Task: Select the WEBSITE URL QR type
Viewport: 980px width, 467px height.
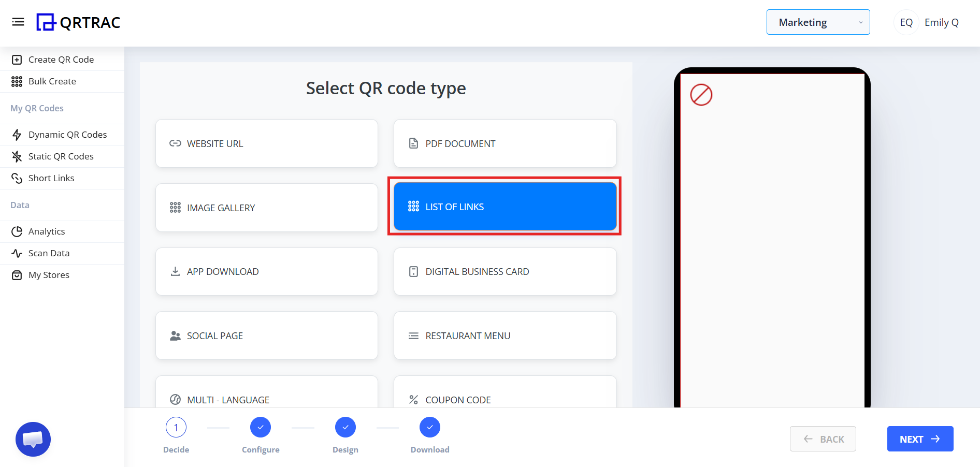Action: coord(266,143)
